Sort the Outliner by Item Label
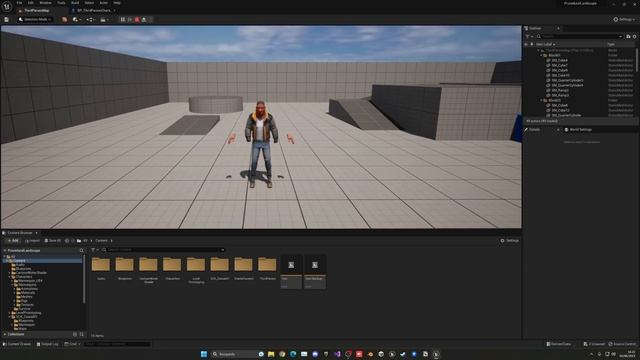The image size is (640, 360). pyautogui.click(x=545, y=44)
